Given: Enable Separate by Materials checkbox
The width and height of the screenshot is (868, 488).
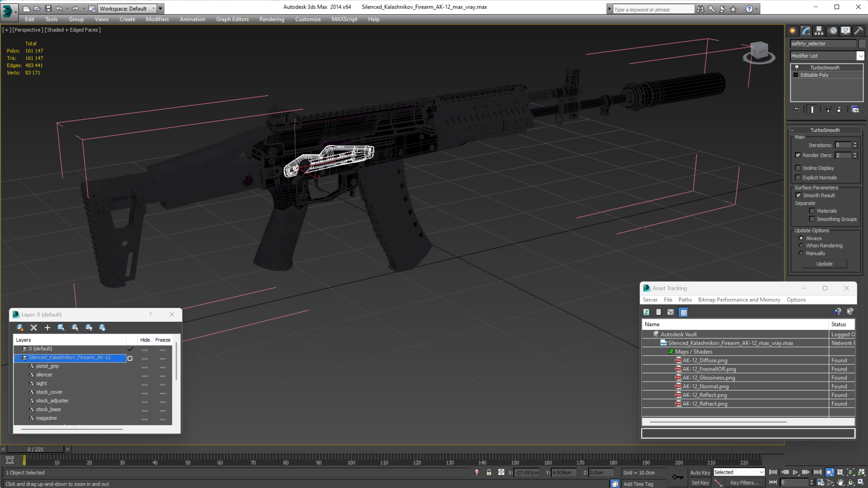Looking at the screenshot, I should (x=812, y=211).
